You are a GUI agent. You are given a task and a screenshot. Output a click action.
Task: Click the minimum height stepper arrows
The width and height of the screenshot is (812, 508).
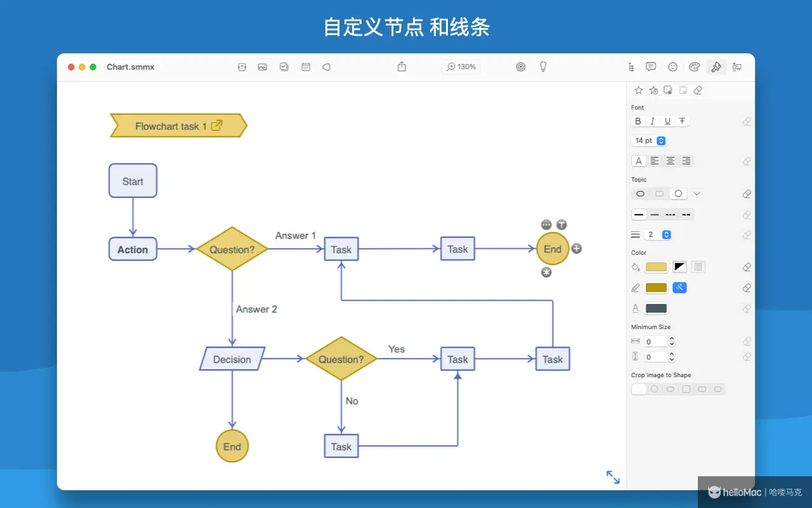tap(672, 357)
